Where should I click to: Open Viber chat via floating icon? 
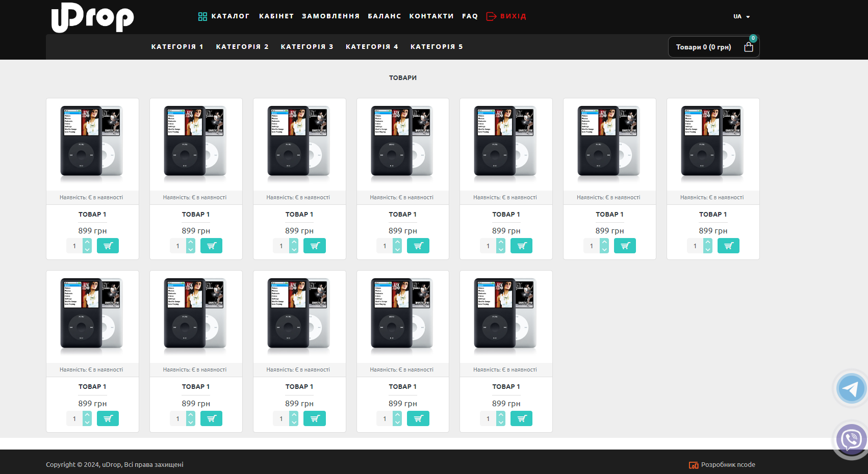(851, 439)
